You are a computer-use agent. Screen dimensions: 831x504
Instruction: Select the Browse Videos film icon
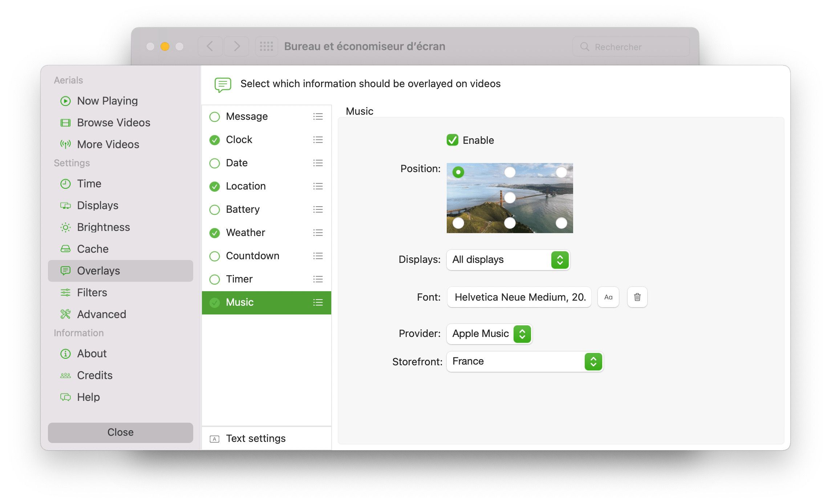click(66, 123)
